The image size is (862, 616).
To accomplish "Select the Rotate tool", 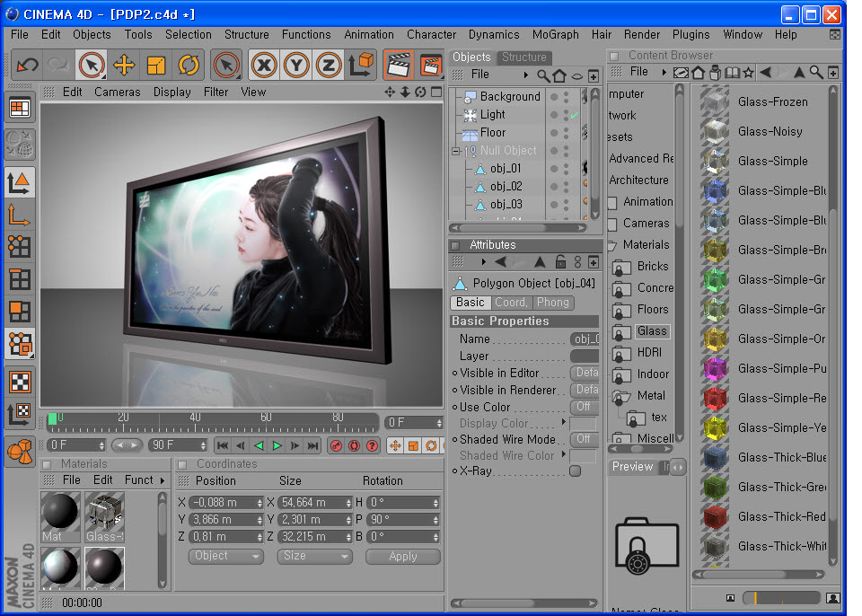I will point(189,66).
